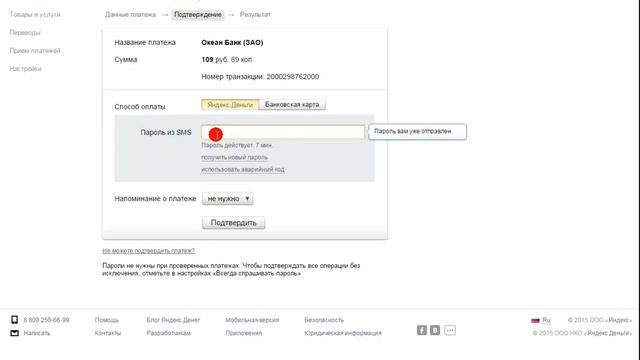Image resolution: width=640 pixels, height=360 pixels.
Task: Open the Напоминание о платеже dropdown
Action: coord(228,199)
